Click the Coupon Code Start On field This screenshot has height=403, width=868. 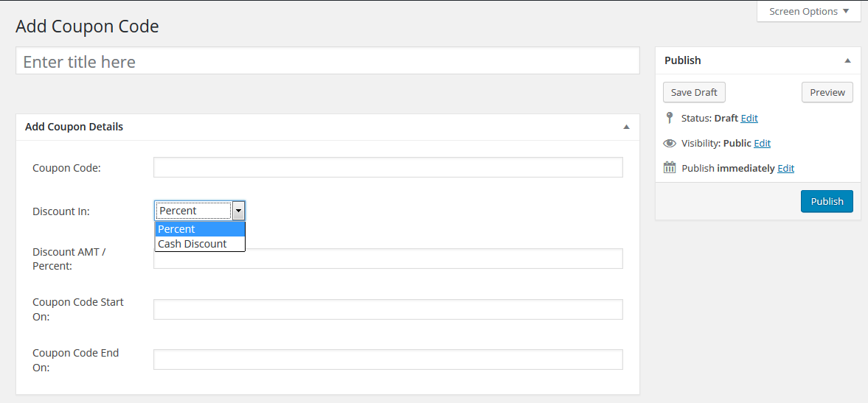coord(388,309)
